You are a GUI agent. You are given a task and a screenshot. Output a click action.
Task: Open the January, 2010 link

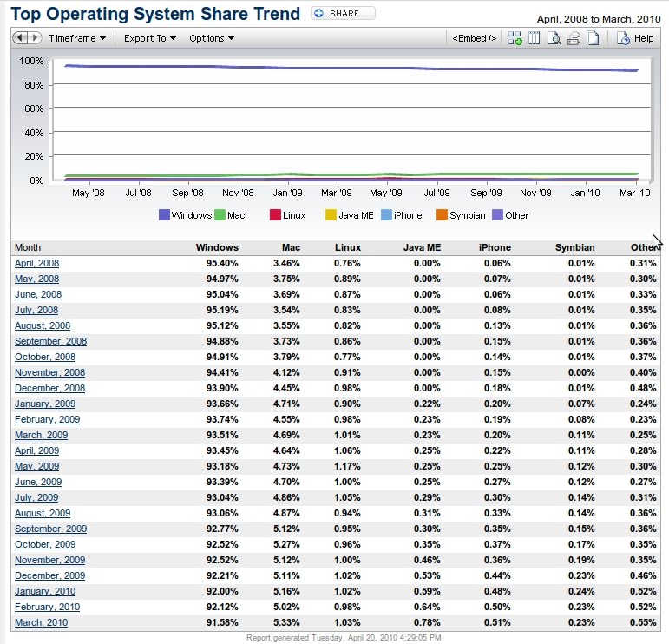(45, 592)
